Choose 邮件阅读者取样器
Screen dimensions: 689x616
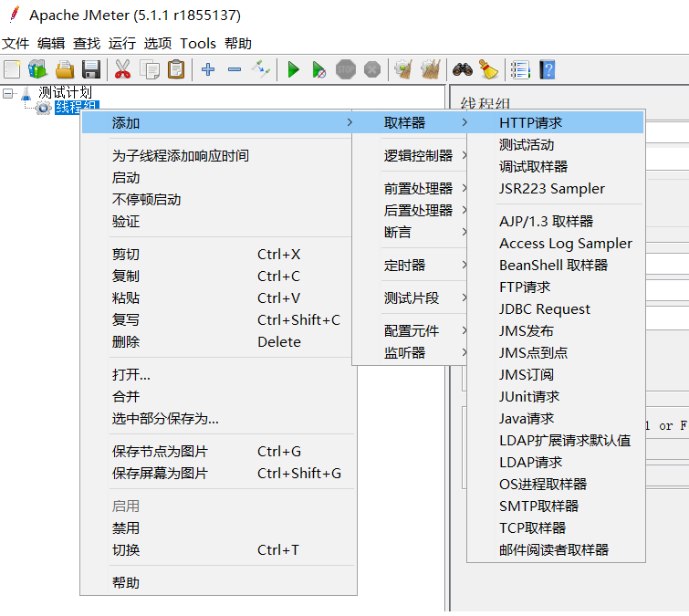point(557,549)
